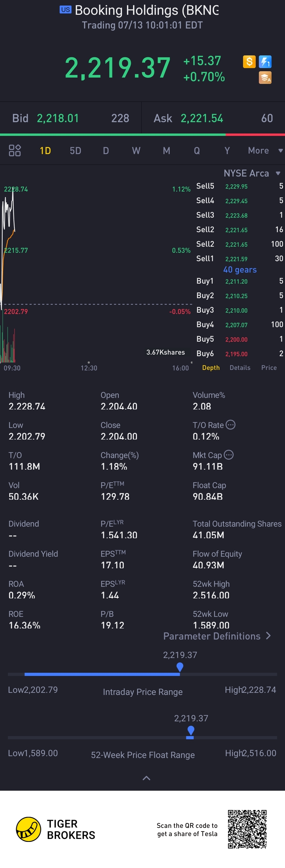The height and width of the screenshot is (868, 285).
Task: Switch to the Details order-book tab
Action: coord(240,368)
